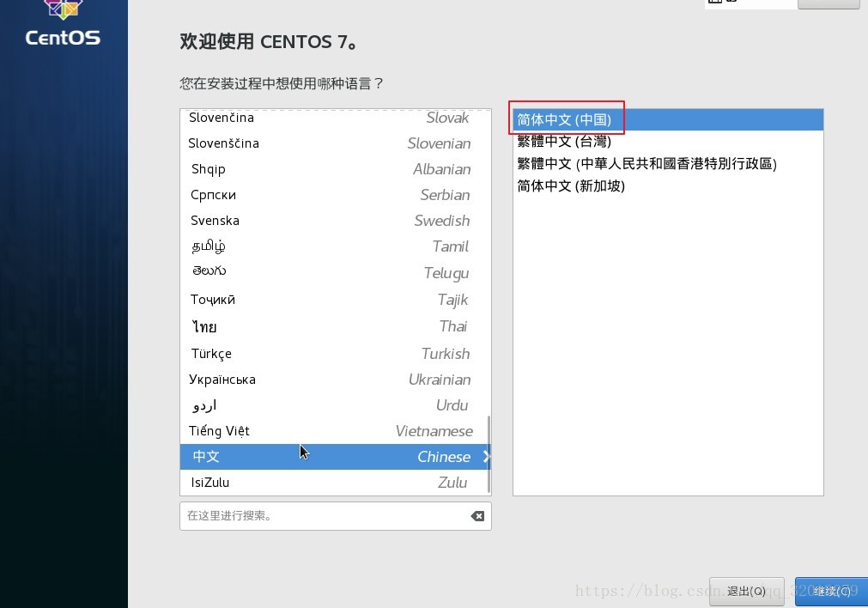Click the 退出(Q) quit button
Viewport: 868px width, 608px height.
click(746, 592)
